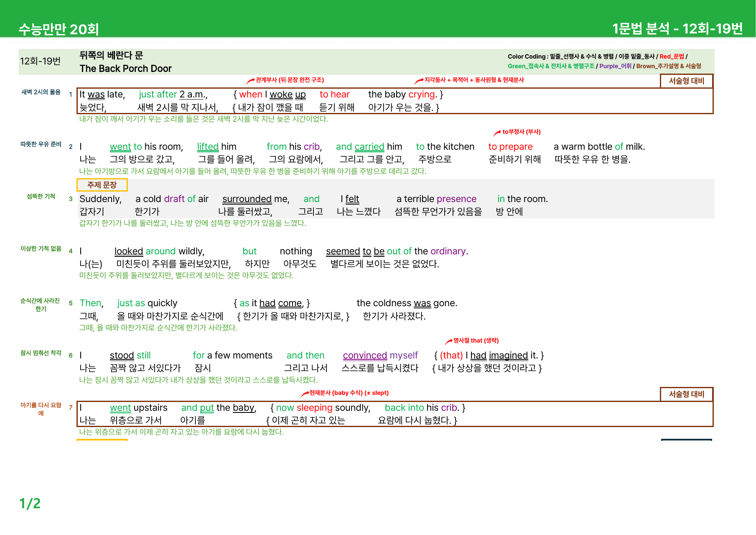Click the '서술형 대비' tag above sentence 7
This screenshot has width=756, height=535.
[687, 394]
